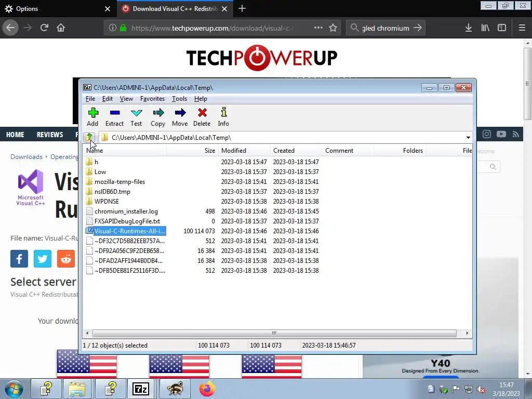Select the ~DF32C7D5B82EEB757A... file
Screen dimensions: 532x399
tap(129, 241)
